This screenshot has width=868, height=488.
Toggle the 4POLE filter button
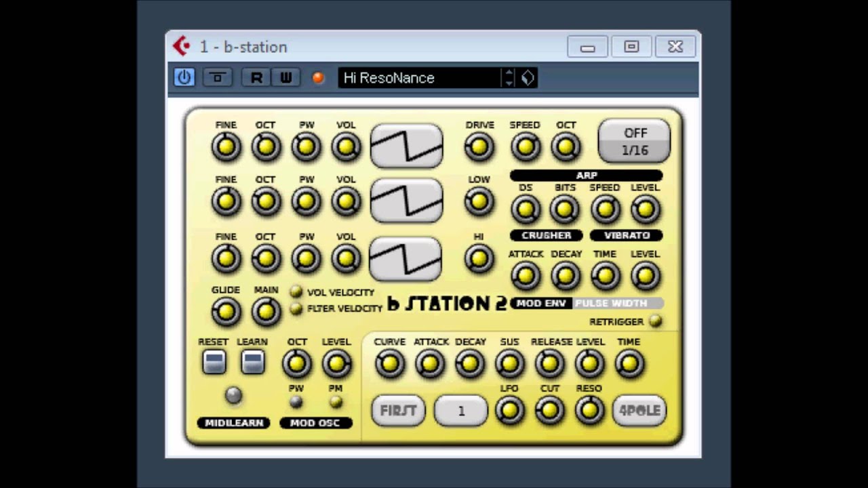pos(639,411)
